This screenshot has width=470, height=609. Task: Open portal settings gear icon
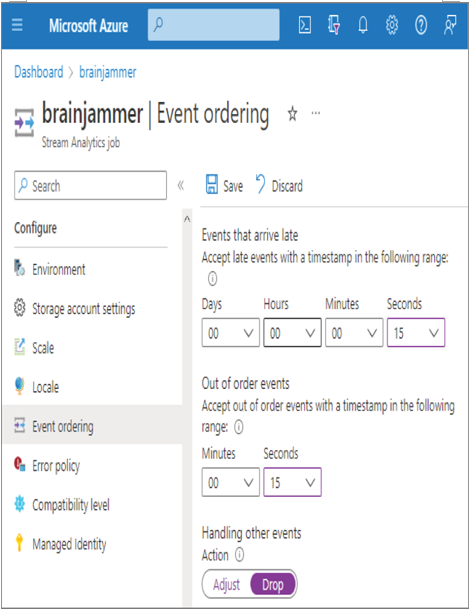(392, 26)
